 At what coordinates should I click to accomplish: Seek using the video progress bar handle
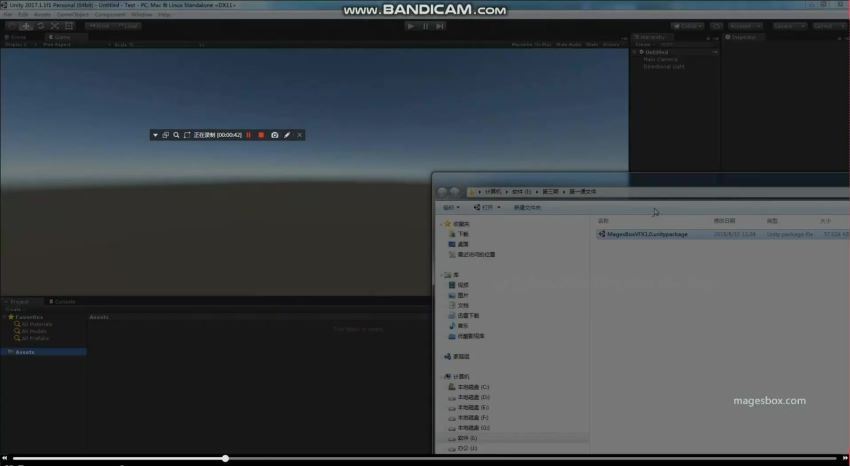click(x=225, y=458)
